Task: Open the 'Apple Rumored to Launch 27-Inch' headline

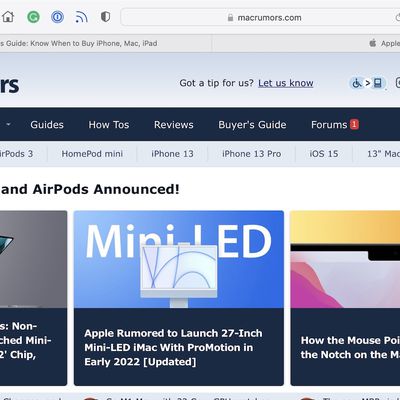Action: (x=173, y=347)
